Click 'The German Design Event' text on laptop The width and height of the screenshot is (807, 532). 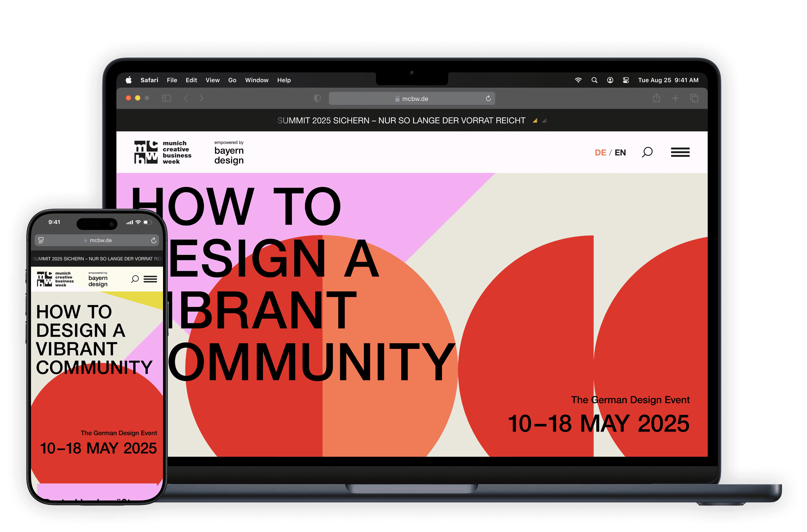pyautogui.click(x=630, y=400)
